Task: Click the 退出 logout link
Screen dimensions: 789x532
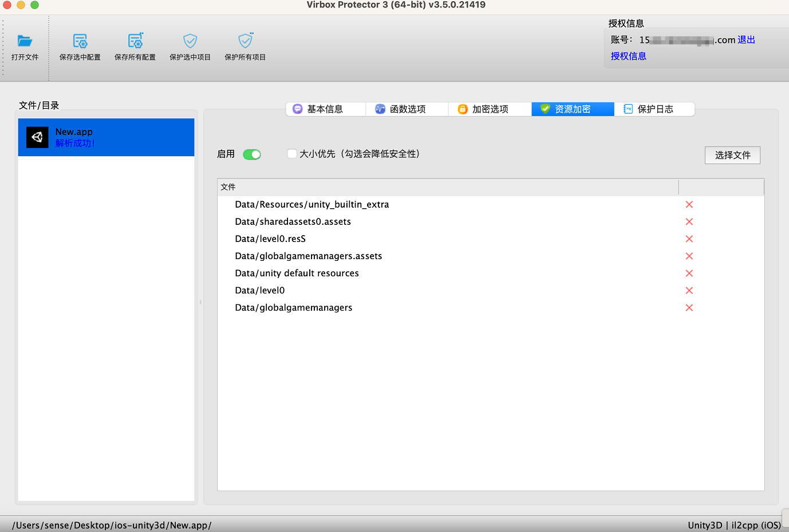Action: [746, 39]
